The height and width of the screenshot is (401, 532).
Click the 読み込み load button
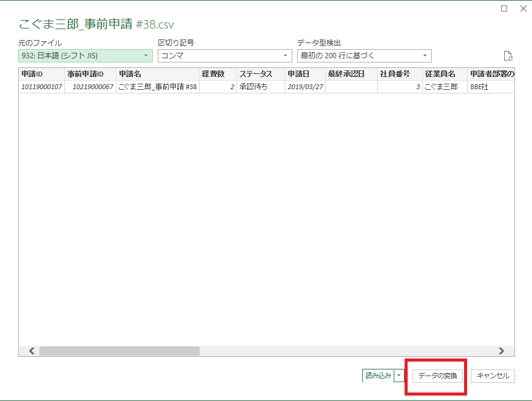378,376
